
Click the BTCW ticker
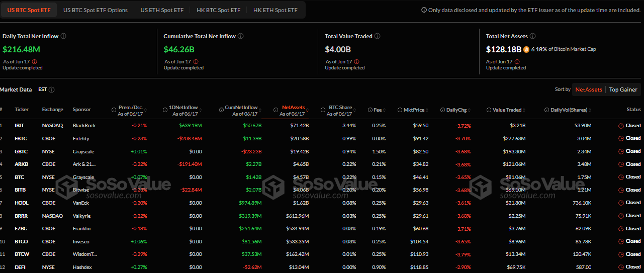coord(22,254)
